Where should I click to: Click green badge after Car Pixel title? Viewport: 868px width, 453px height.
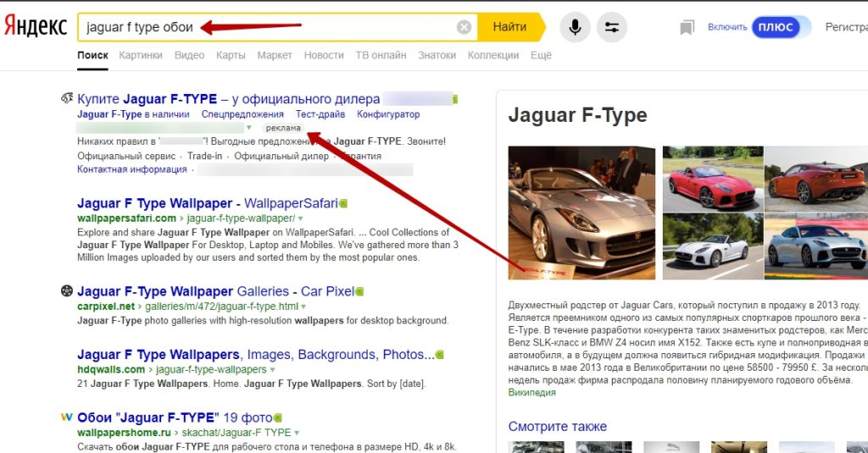[359, 291]
